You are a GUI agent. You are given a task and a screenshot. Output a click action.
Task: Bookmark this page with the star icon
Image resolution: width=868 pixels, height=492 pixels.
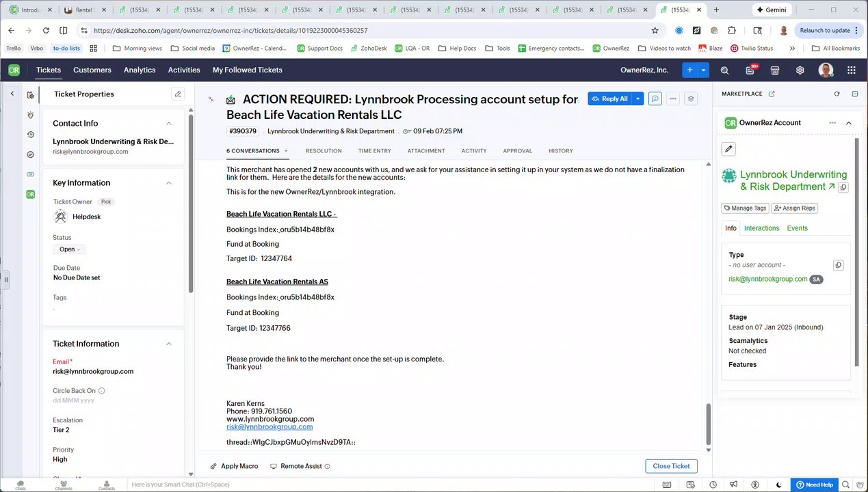tap(655, 30)
